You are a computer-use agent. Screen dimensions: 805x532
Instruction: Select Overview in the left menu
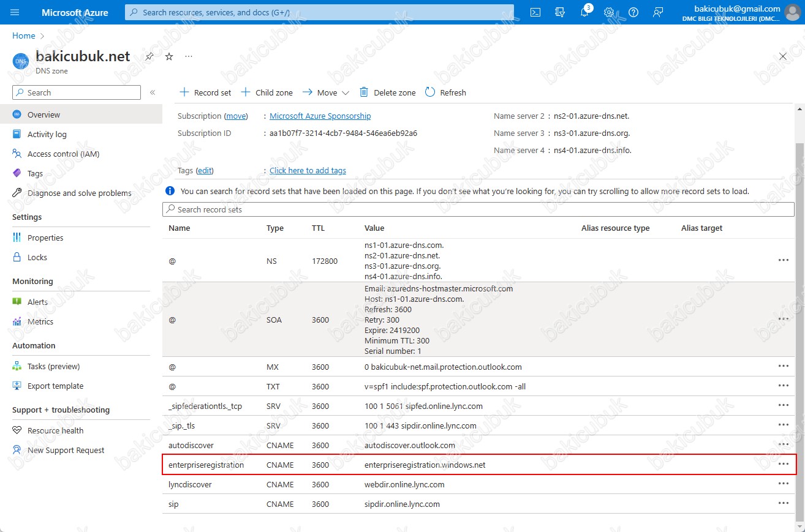(81, 114)
